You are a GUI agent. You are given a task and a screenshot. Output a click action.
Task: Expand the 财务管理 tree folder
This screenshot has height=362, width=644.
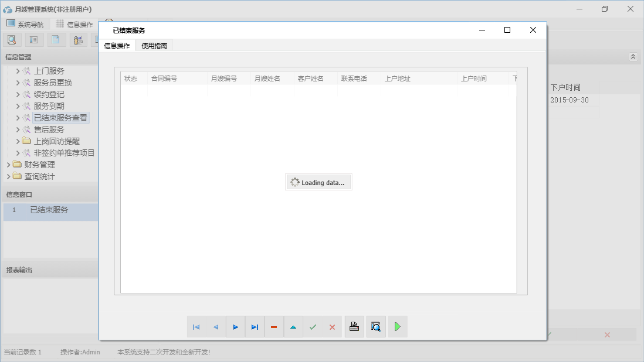tap(9, 165)
